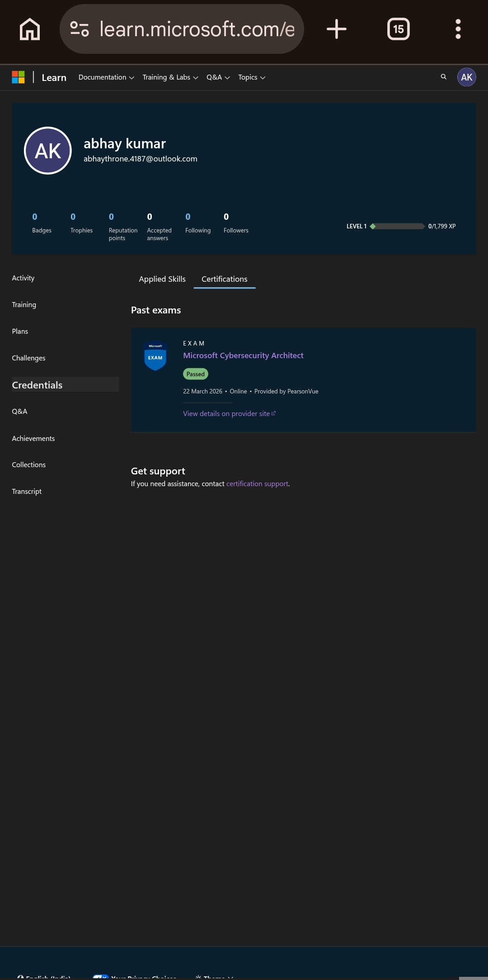Click the large AK profile picture
This screenshot has width=488, height=980.
(x=48, y=151)
